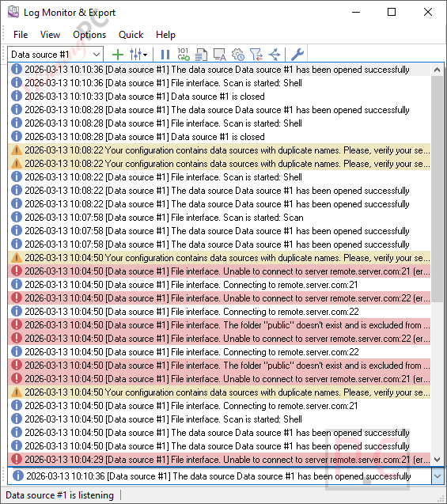Select the 10:10:33 Data source #1 is closed row
447x504 pixels.
coord(219,97)
